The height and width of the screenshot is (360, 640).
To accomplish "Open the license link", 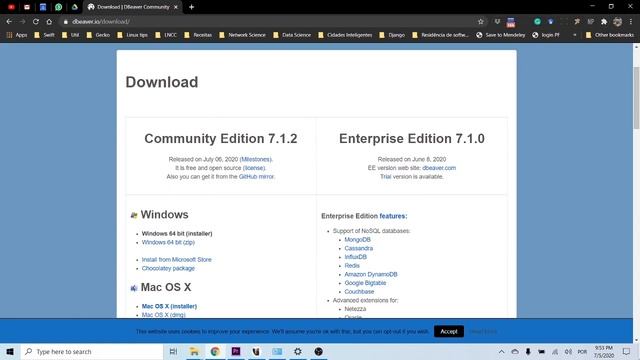I will (x=254, y=168).
